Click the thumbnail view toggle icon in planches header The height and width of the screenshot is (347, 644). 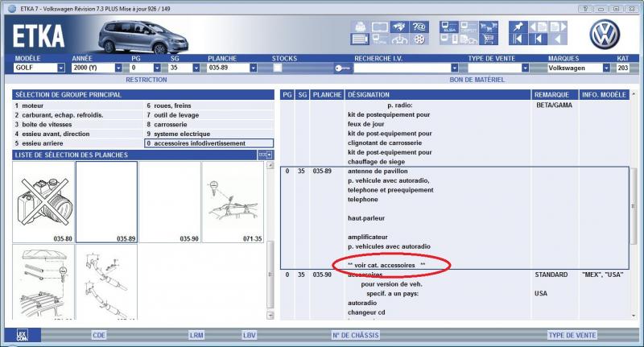[x=265, y=155]
